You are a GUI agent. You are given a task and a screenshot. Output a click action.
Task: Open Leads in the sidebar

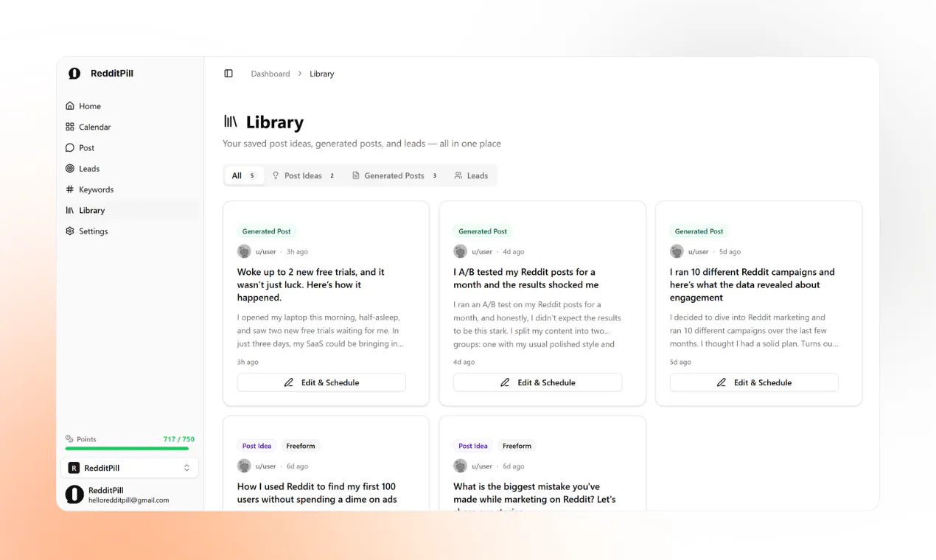pos(130,169)
